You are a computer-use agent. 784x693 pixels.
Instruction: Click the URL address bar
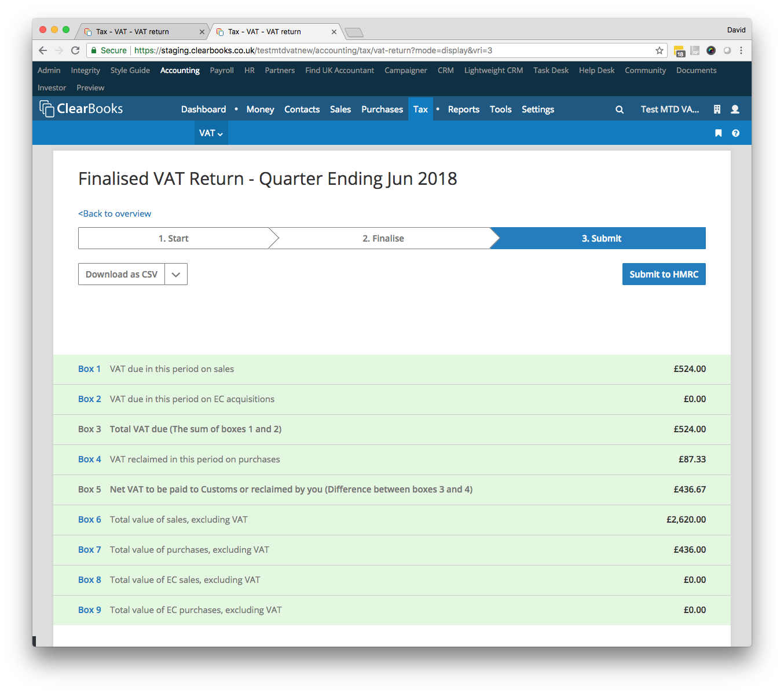(376, 50)
